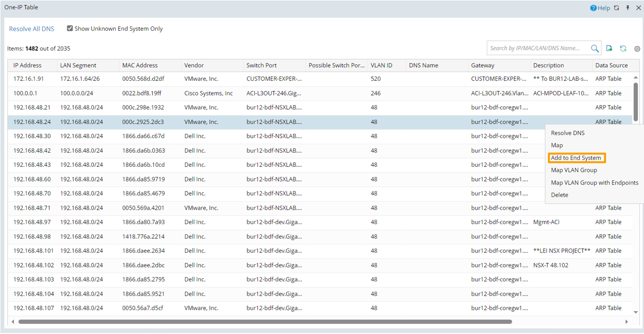Close the One-IP Table panel
644x334 pixels.
[638, 8]
